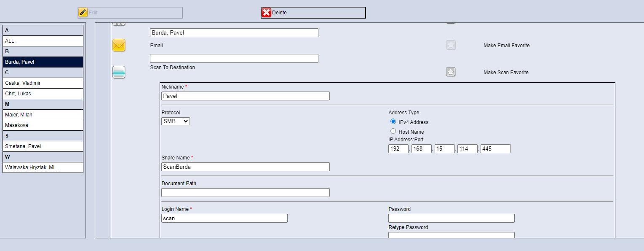
Task: Select the IPv4 Address radio button
Action: [x=393, y=121]
